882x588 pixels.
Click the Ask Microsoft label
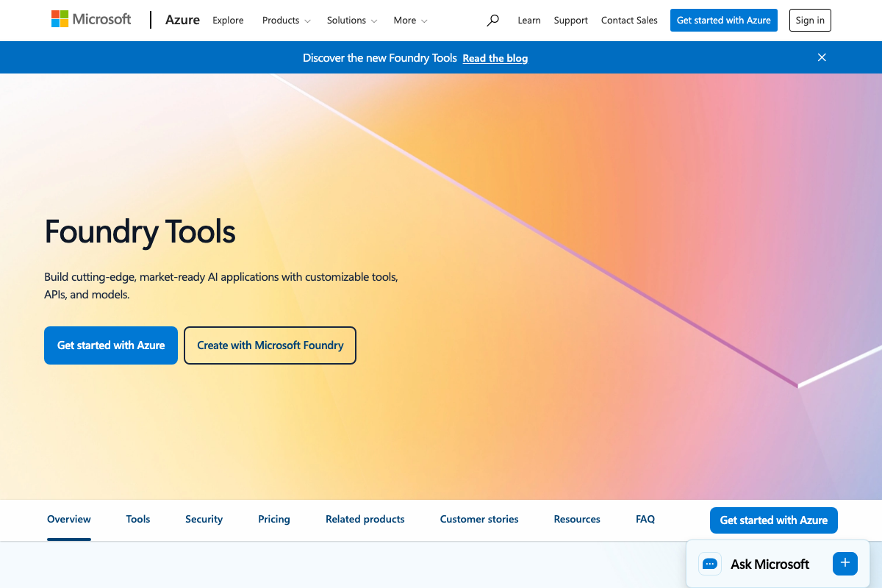(x=770, y=564)
